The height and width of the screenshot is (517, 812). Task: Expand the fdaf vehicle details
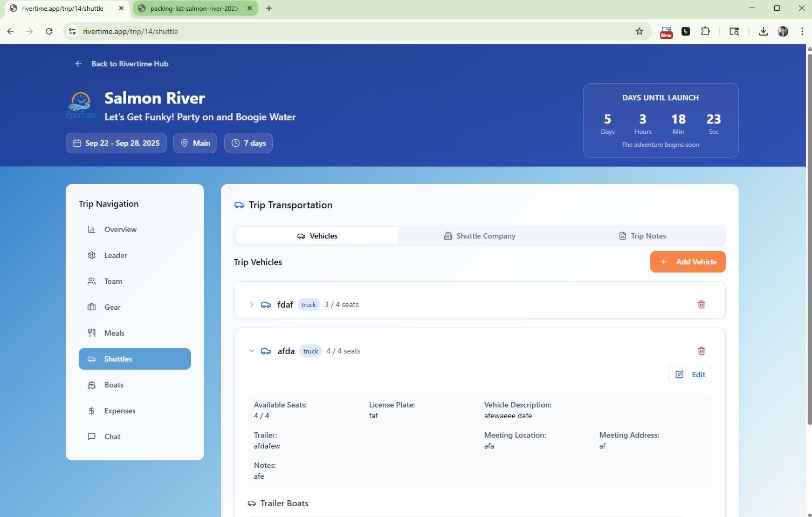(x=251, y=304)
